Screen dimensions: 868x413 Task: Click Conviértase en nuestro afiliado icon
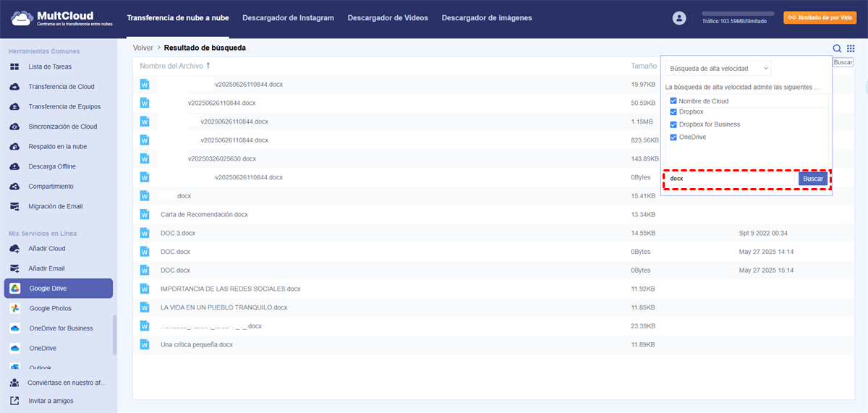[x=14, y=383]
